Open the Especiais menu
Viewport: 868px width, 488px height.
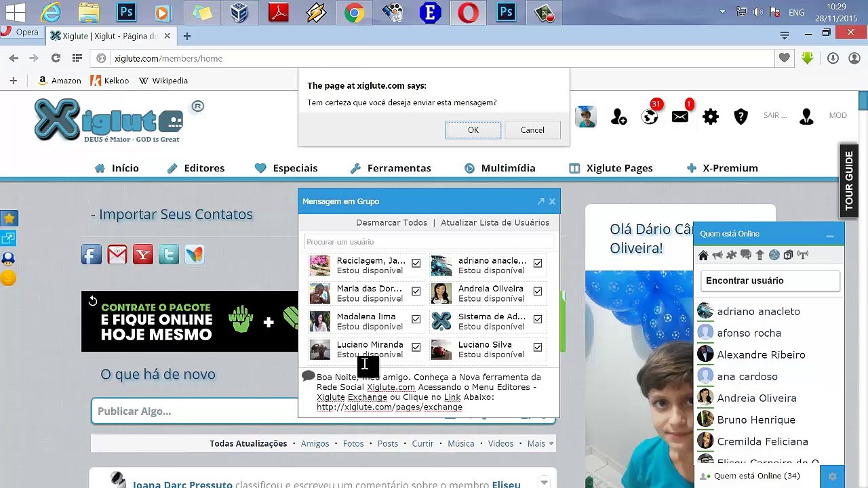(286, 168)
